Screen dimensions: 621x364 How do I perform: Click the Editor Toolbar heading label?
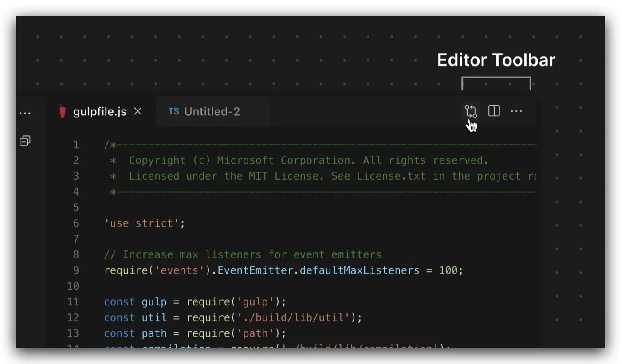[x=496, y=60]
